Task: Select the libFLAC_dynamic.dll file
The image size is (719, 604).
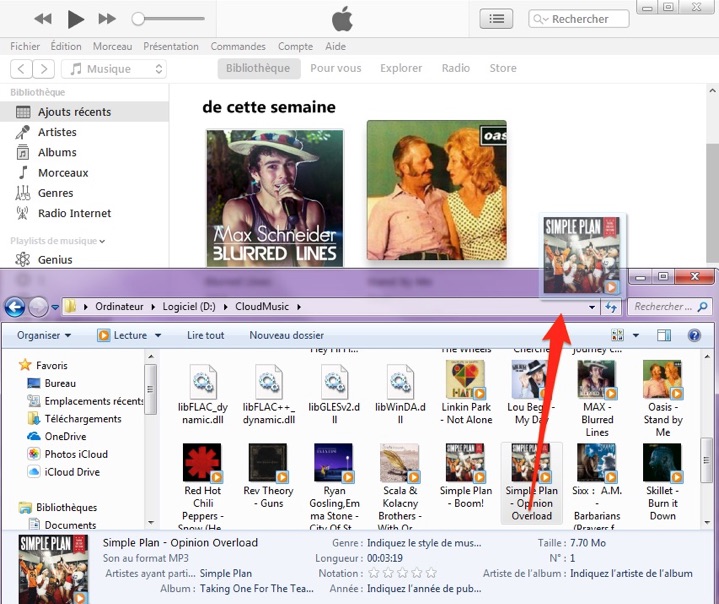Action: click(202, 394)
